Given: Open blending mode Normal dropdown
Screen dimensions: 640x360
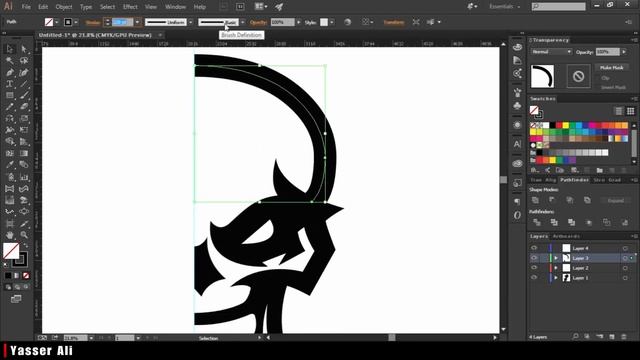Looking at the screenshot, I should [x=551, y=52].
